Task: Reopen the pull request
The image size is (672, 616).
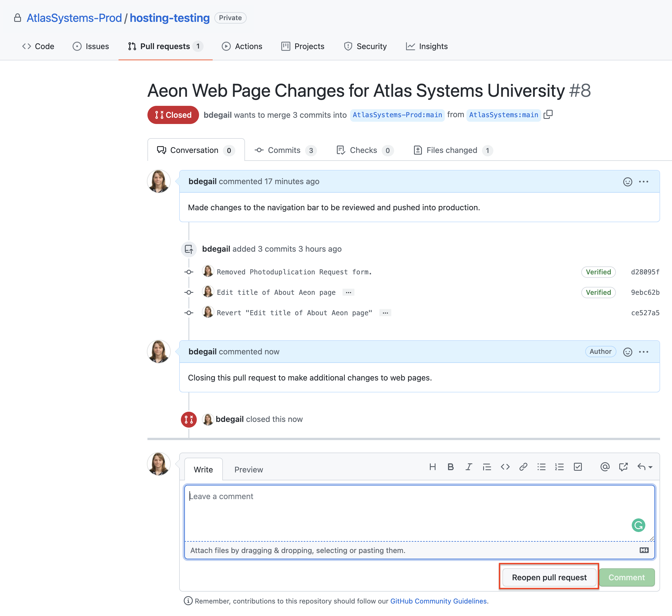Action: (549, 577)
